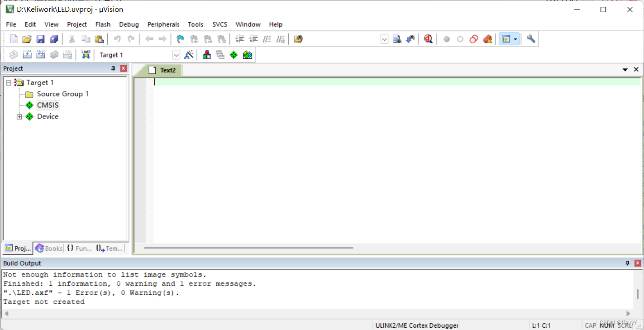Pin the Project panel

point(113,68)
